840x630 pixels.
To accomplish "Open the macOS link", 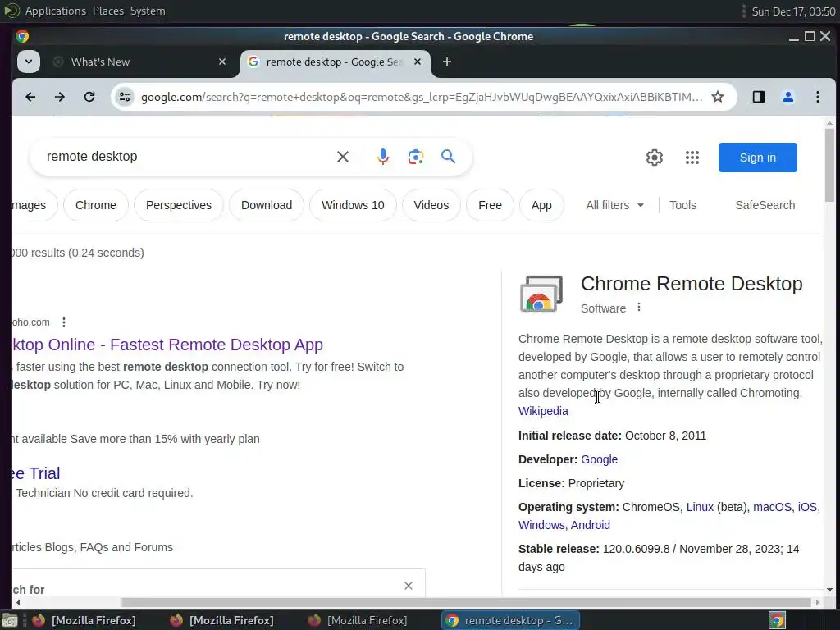I will click(x=772, y=507).
